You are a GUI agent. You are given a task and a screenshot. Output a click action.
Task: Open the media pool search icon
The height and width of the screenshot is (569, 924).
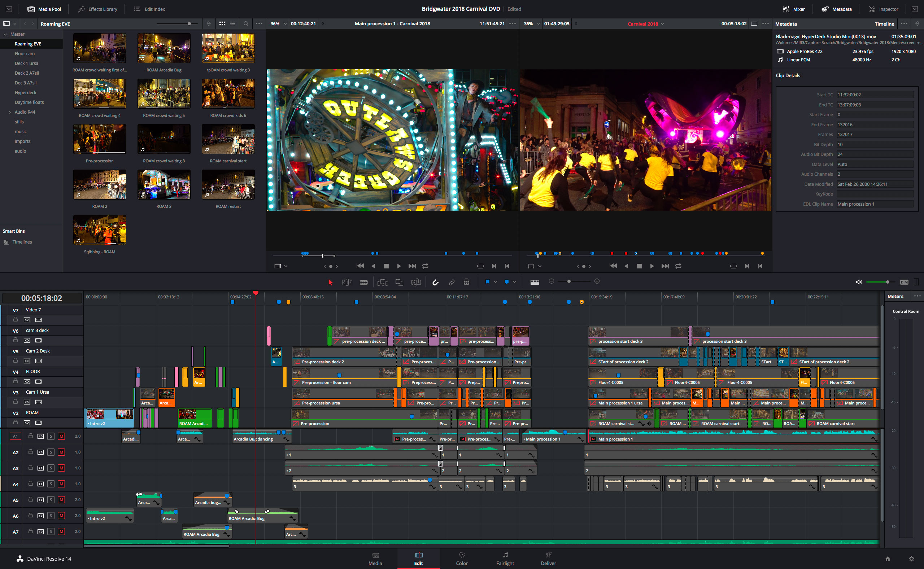[246, 24]
